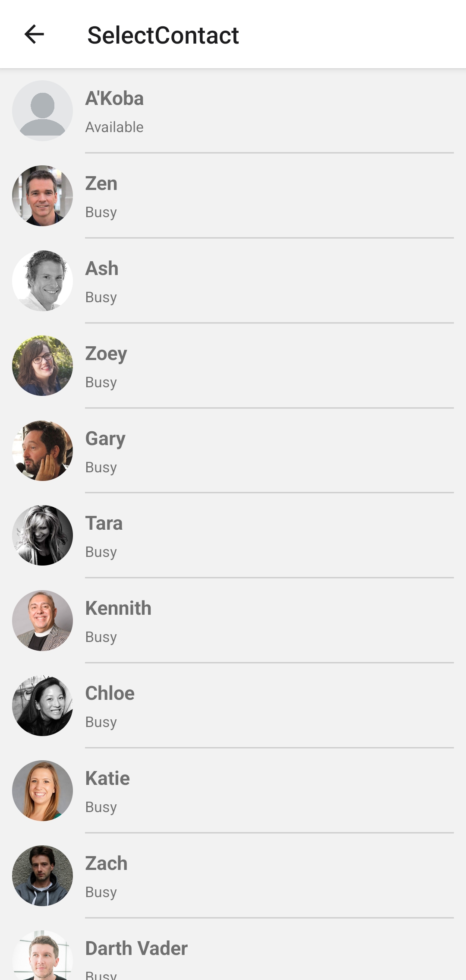Click Chloe's profile picture
Screen dimensions: 466x980
point(42,705)
